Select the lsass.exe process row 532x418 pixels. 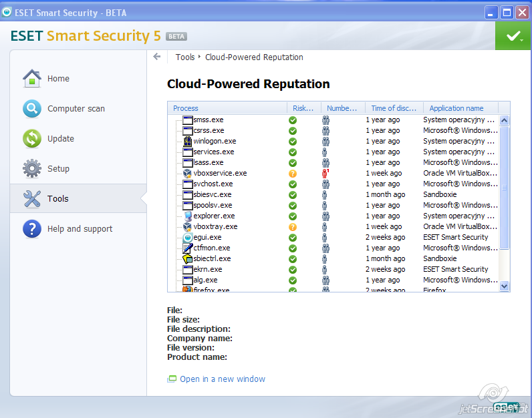tap(334, 162)
